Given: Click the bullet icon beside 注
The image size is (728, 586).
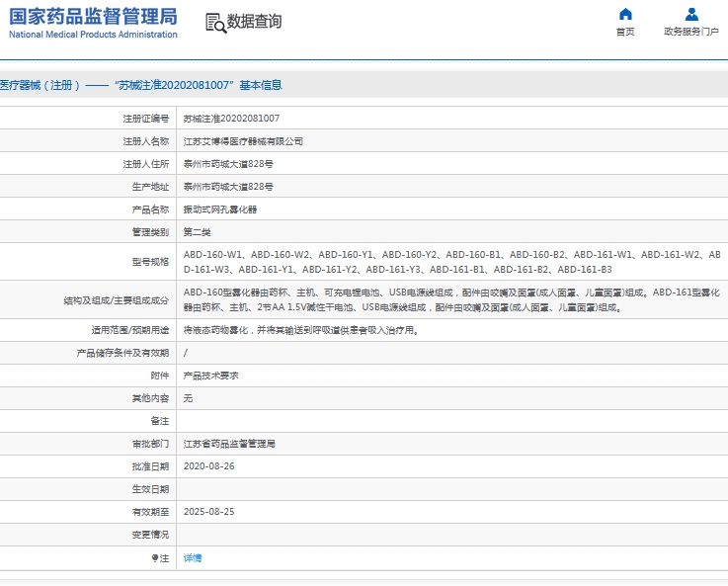Looking at the screenshot, I should tap(155, 557).
